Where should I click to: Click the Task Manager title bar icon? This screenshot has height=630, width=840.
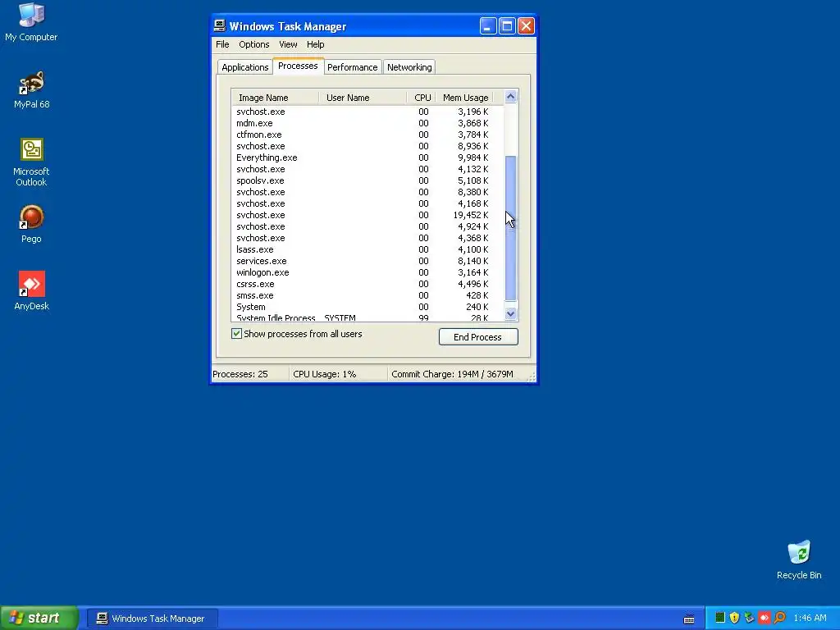[x=220, y=25]
